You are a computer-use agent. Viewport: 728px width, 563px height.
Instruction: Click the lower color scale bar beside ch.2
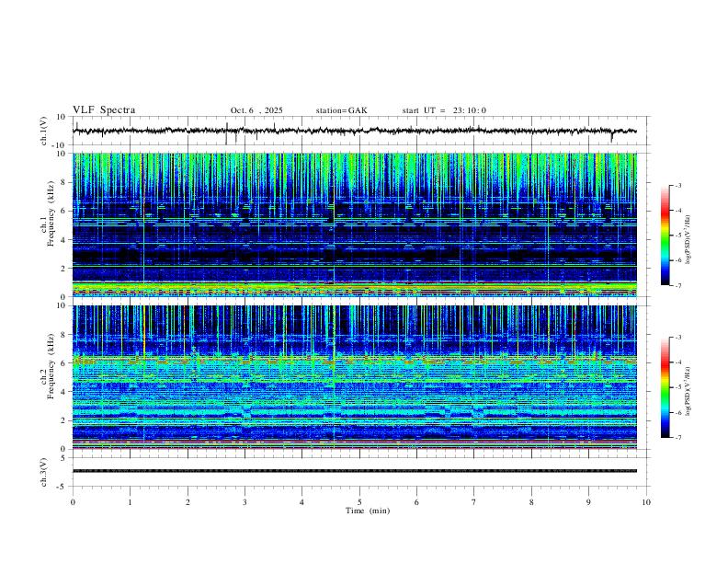pyautogui.click(x=665, y=387)
